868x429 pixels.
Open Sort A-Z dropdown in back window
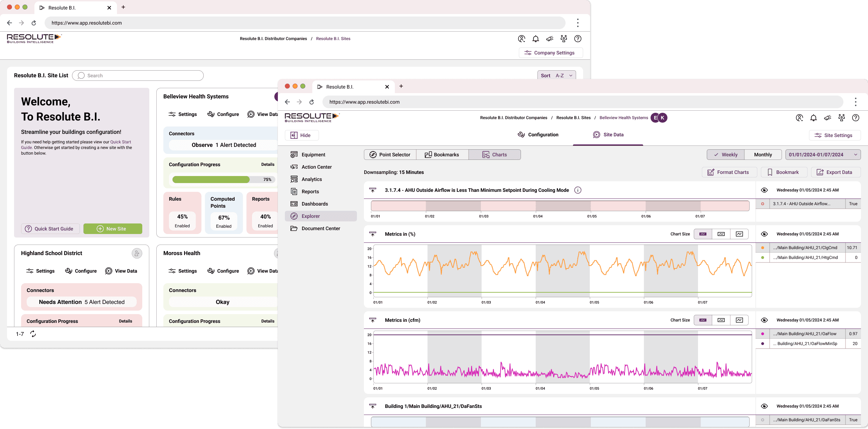pyautogui.click(x=557, y=76)
